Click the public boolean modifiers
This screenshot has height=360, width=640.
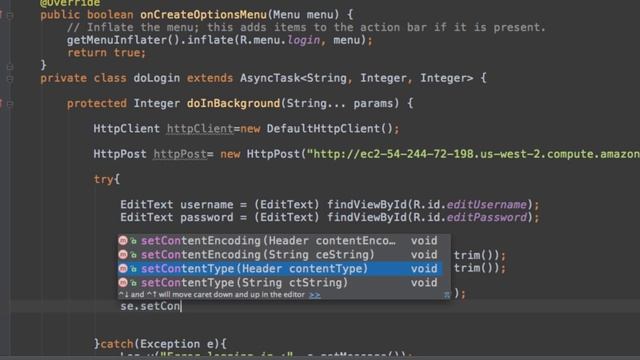(x=87, y=15)
